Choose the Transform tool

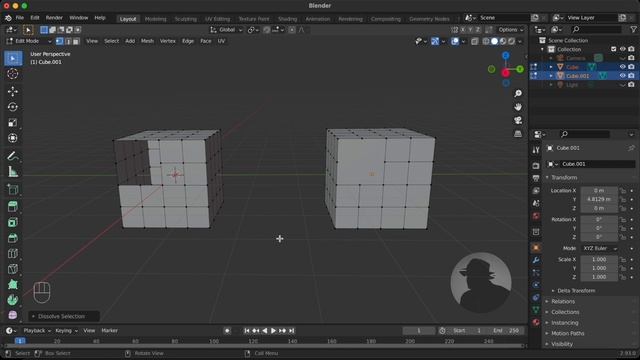[13, 138]
